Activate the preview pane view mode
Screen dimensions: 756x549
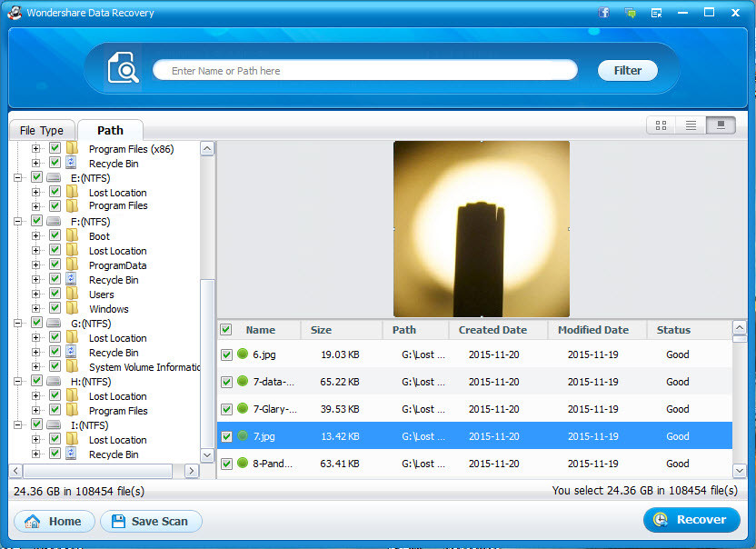tap(720, 125)
